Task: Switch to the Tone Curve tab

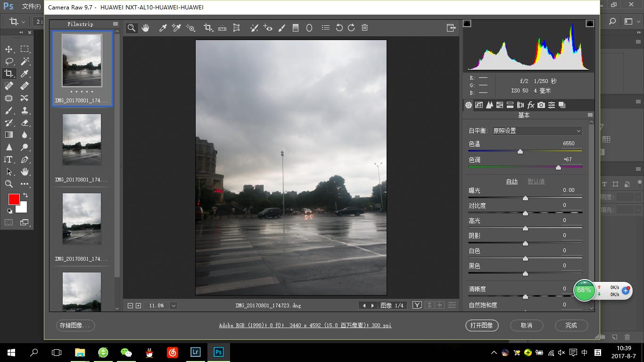Action: point(479,105)
